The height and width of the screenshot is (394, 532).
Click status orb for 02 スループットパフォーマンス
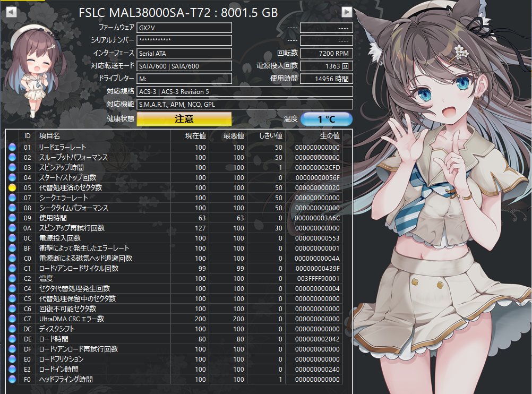click(12, 158)
